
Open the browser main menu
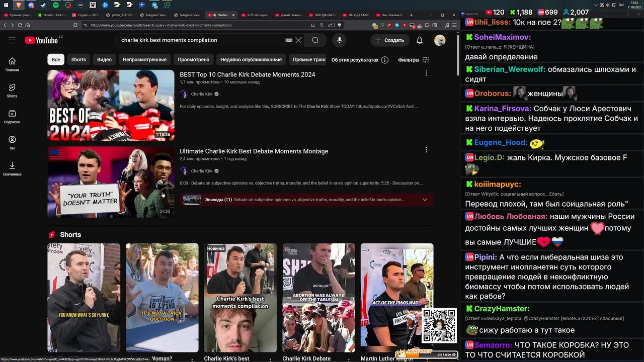[x=454, y=25]
